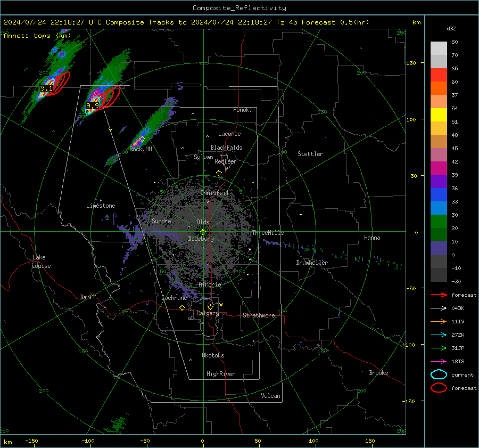The image size is (479, 448).
Task: Click the Banff label
Action: click(x=88, y=297)
